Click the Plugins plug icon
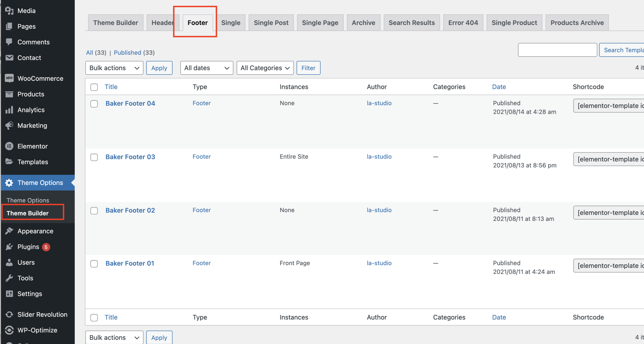Image resolution: width=644 pixels, height=344 pixels. [x=9, y=247]
